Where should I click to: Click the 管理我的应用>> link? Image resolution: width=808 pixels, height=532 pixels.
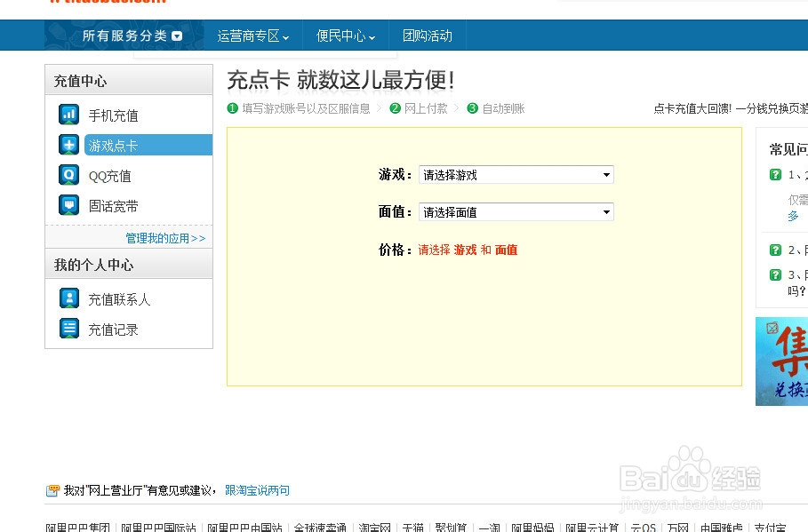165,238
